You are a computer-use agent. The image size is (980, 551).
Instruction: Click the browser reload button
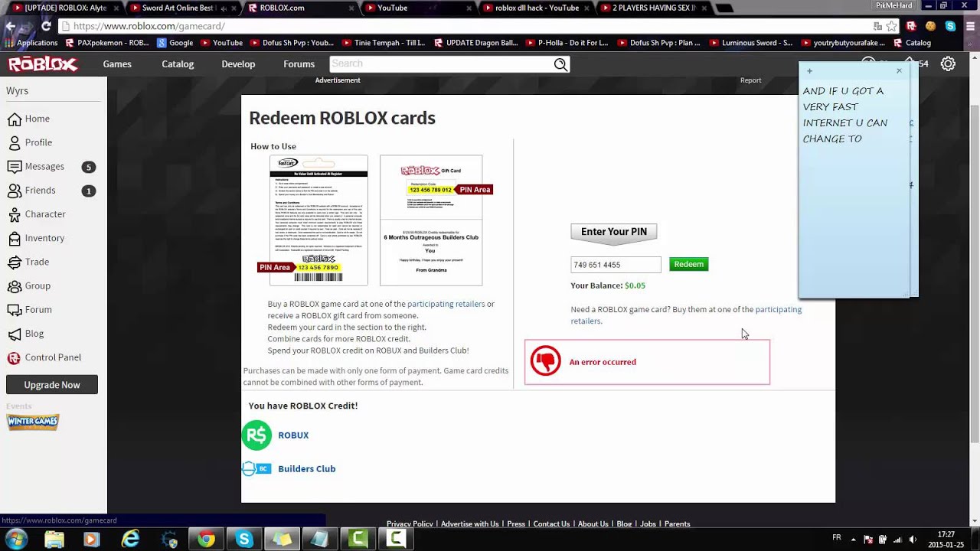[x=46, y=26]
